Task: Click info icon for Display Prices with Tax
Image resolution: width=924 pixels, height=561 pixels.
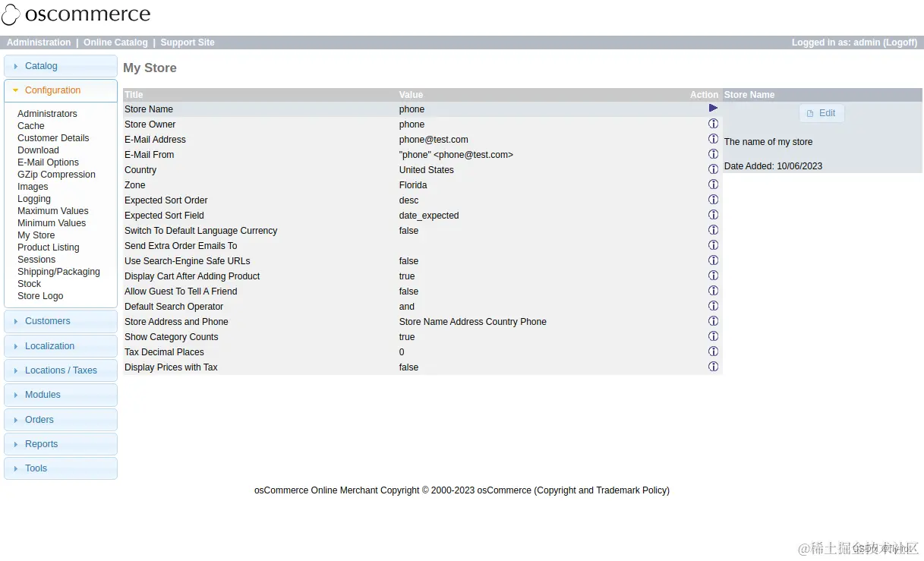Action: pyautogui.click(x=713, y=367)
